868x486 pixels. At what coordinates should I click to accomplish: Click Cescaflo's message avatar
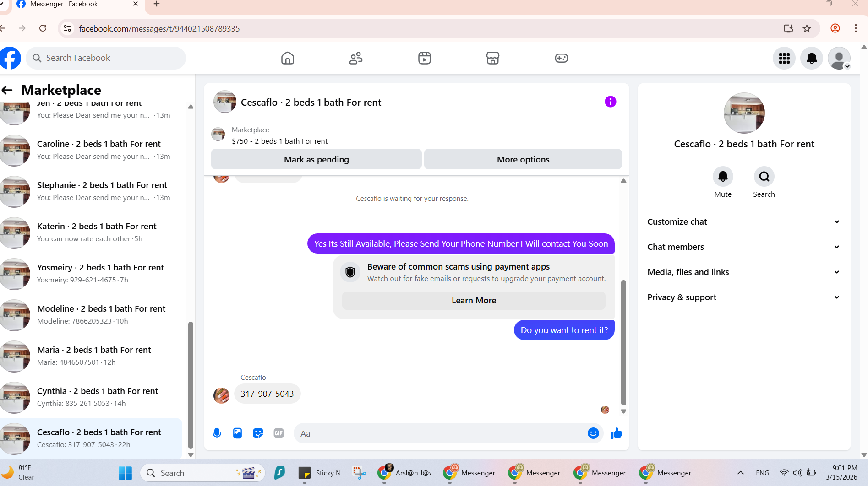221,395
